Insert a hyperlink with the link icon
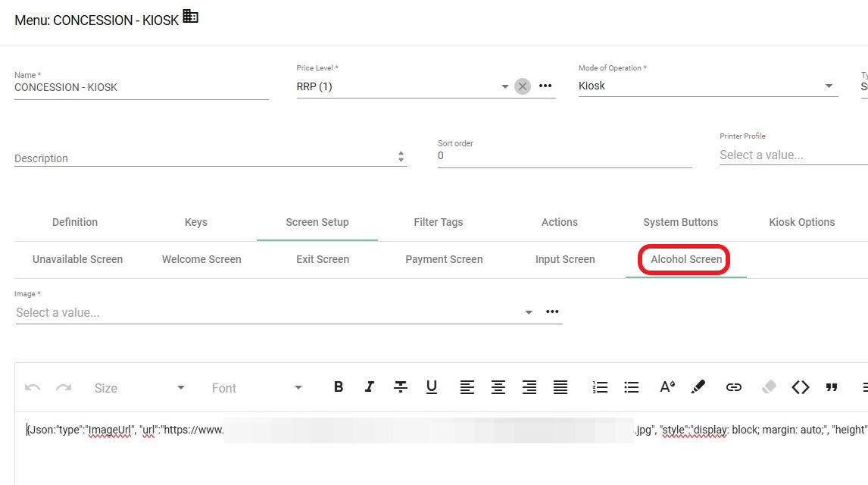The image size is (868, 485). pos(733,387)
